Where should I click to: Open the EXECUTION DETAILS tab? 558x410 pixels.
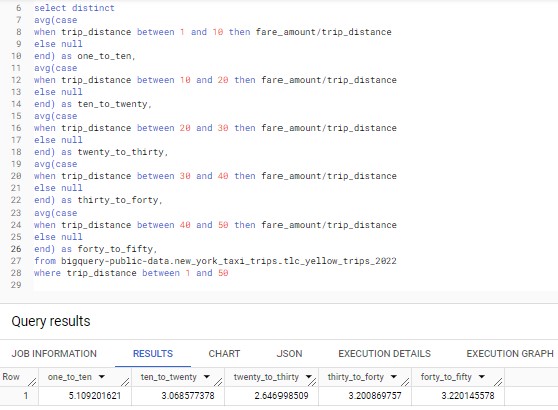click(384, 353)
